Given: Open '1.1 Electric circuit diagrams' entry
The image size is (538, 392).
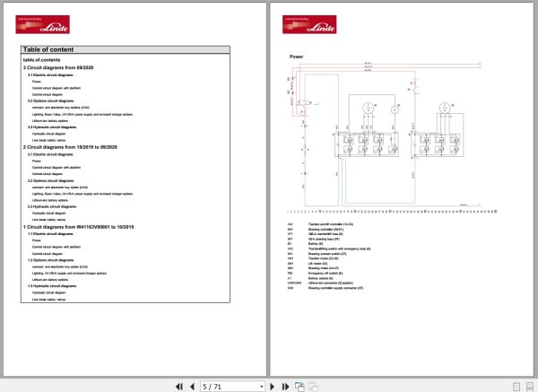Looking at the screenshot, I should click(x=50, y=234).
